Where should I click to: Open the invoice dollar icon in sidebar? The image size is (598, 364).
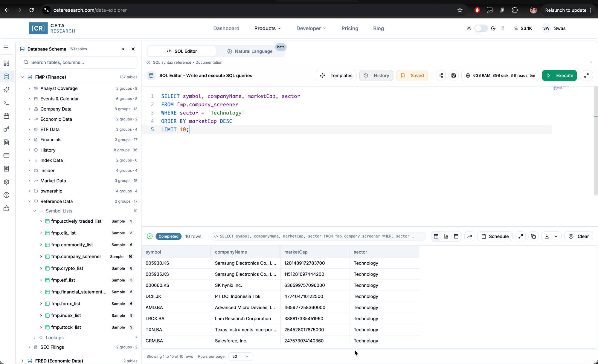(6, 169)
